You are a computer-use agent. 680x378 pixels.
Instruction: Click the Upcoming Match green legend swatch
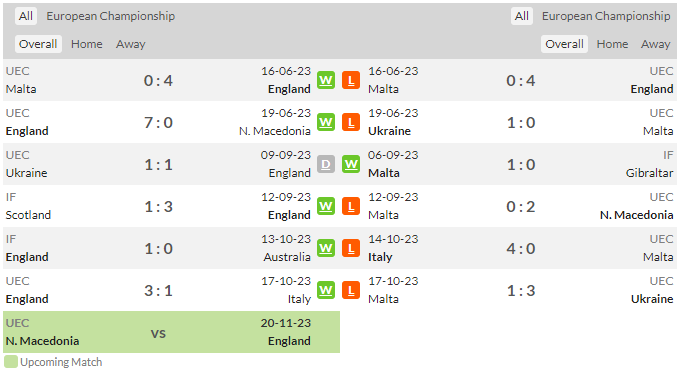(11, 362)
